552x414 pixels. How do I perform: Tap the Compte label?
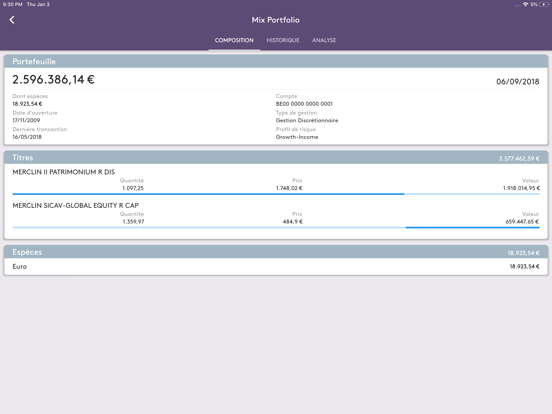[x=286, y=96]
